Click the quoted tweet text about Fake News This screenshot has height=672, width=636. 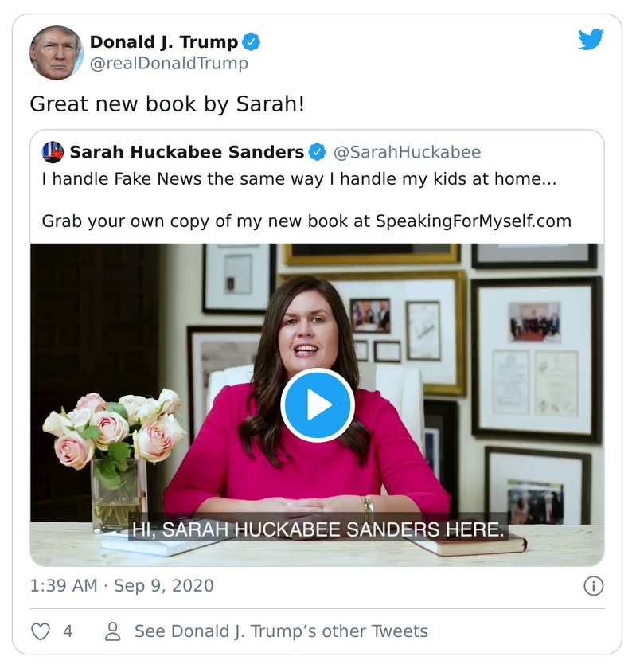pyautogui.click(x=298, y=179)
